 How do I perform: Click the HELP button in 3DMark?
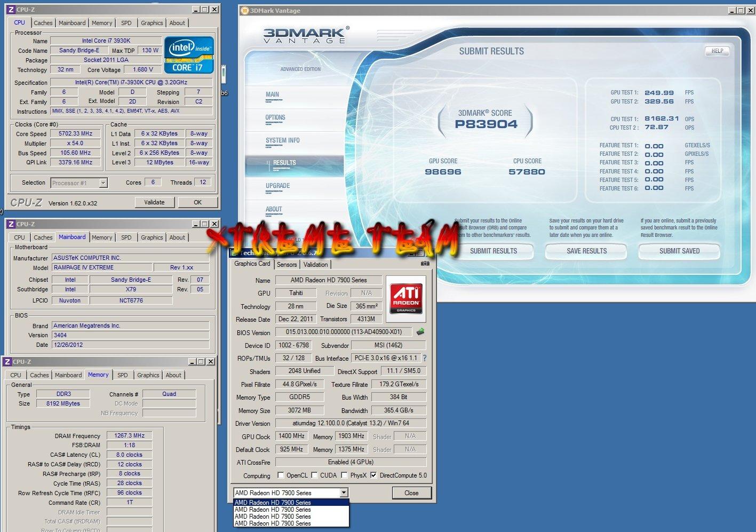[717, 51]
